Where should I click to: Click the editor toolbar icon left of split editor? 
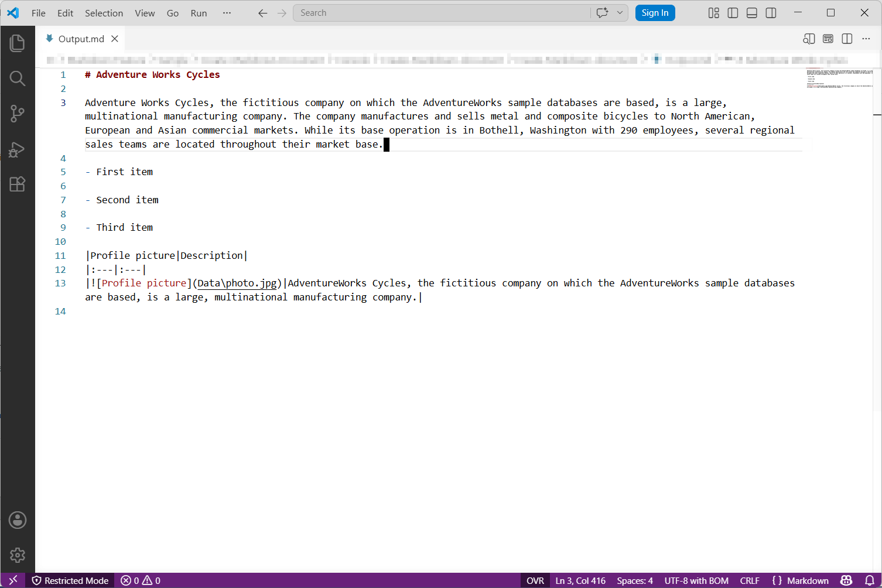[828, 39]
